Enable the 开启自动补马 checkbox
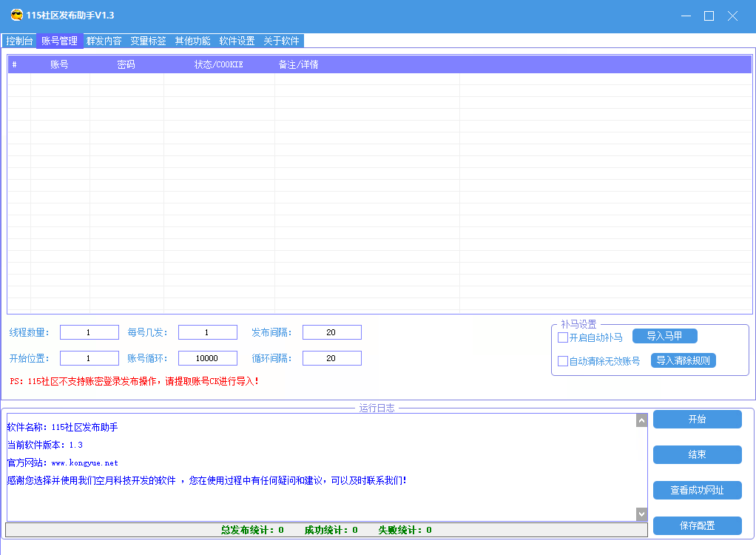Image resolution: width=756 pixels, height=555 pixels. (x=563, y=337)
